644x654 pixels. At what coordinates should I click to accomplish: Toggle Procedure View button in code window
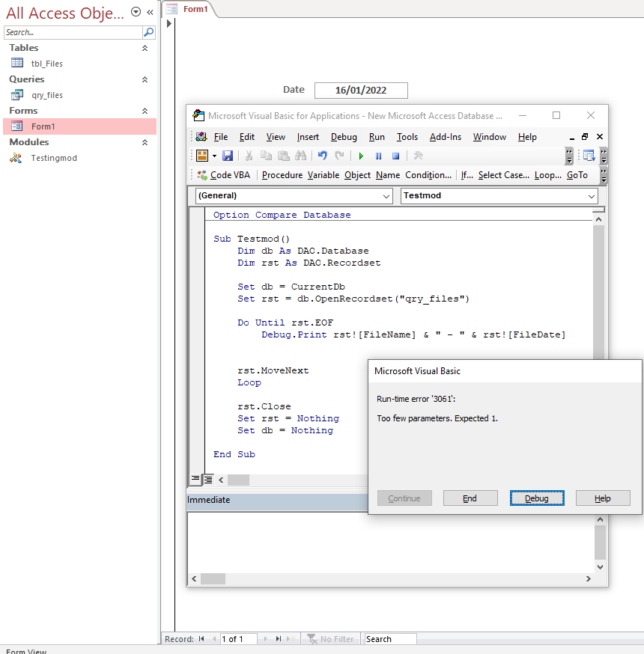pyautogui.click(x=195, y=479)
